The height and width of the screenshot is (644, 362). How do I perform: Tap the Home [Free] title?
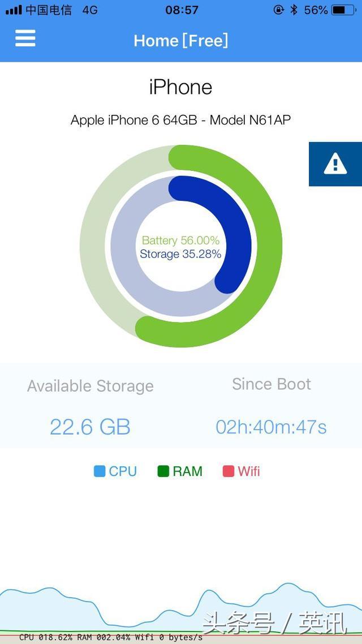coord(181,40)
